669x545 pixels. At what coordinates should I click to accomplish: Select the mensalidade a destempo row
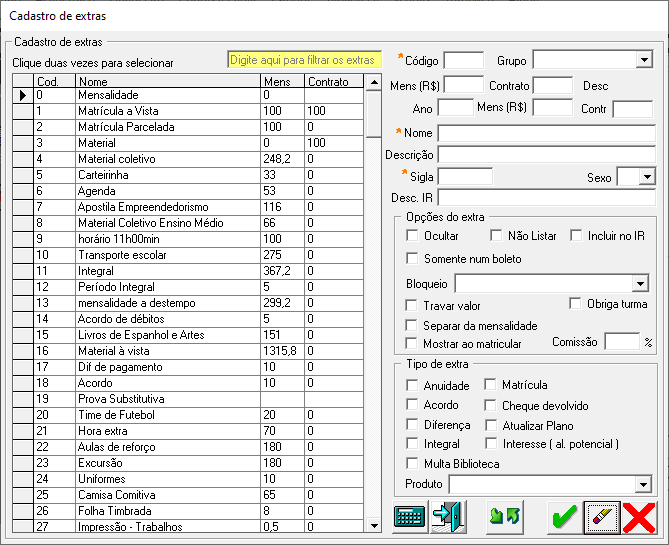tap(188, 303)
